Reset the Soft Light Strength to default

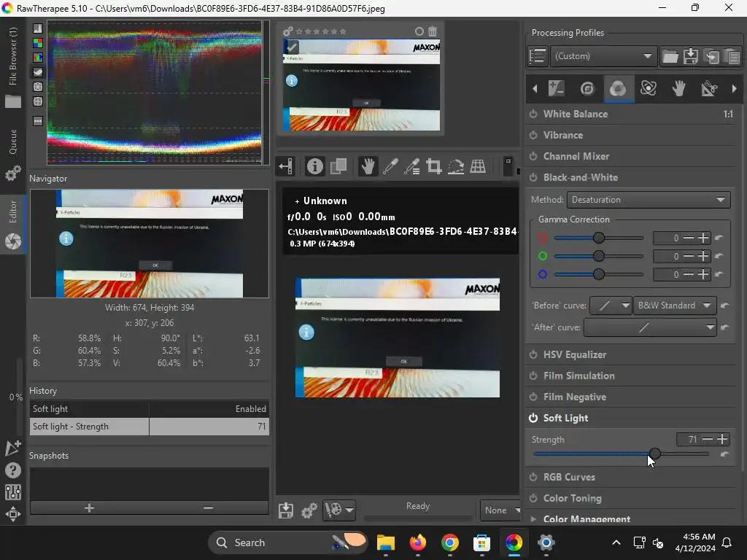pos(724,454)
